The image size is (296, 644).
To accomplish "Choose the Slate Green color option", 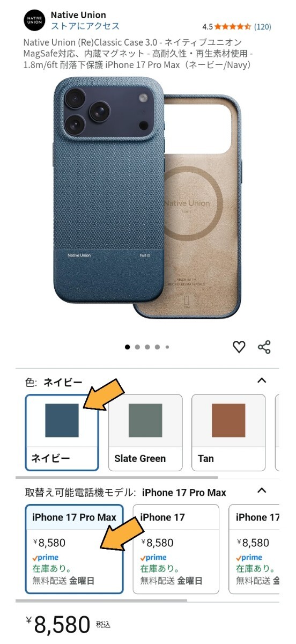I will pos(145,433).
